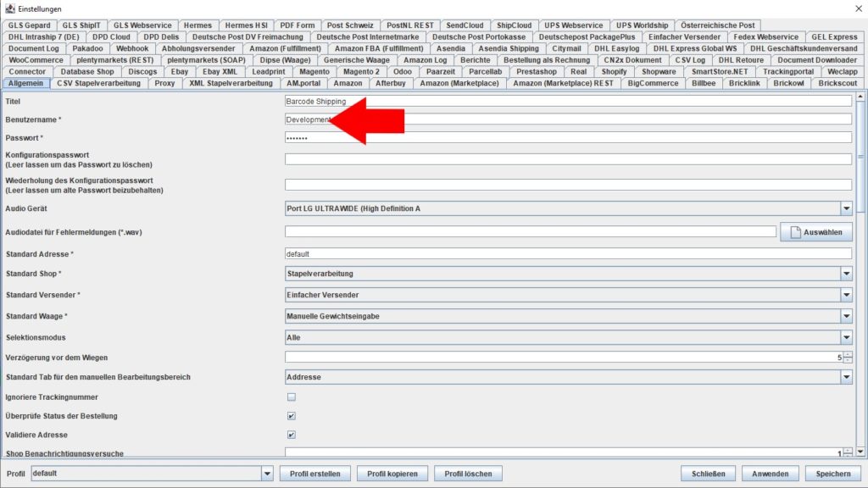Image resolution: width=868 pixels, height=488 pixels.
Task: Click the Einstellungen window app icon
Action: tap(10, 8)
